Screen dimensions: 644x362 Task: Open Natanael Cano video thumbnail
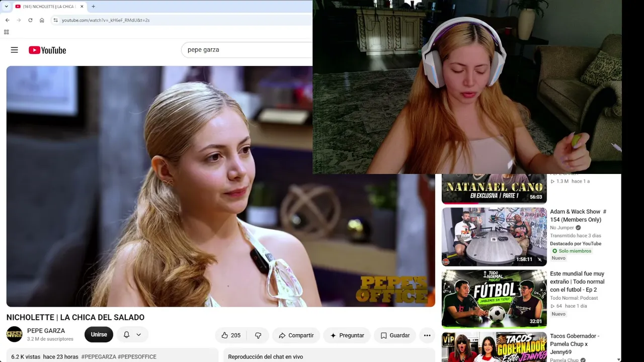point(494,189)
